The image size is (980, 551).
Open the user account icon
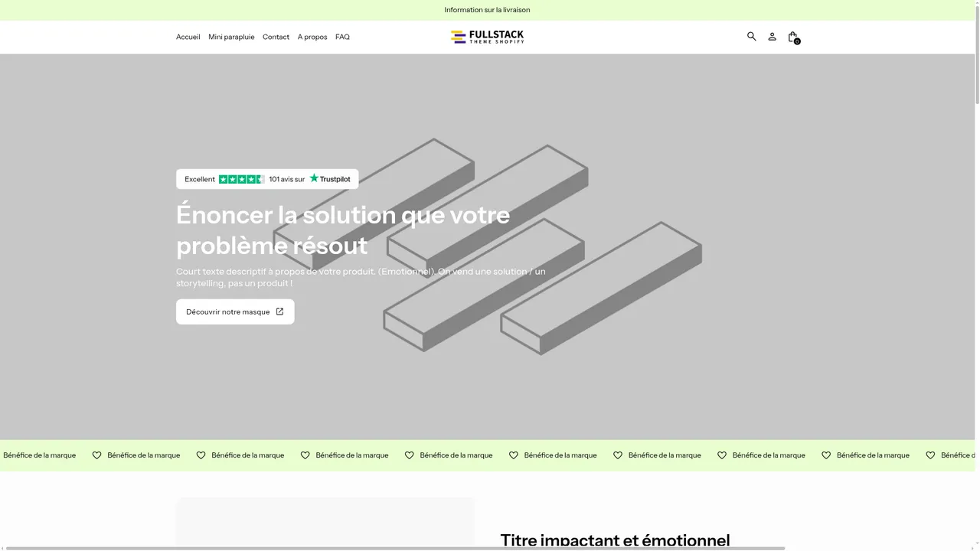pyautogui.click(x=772, y=36)
